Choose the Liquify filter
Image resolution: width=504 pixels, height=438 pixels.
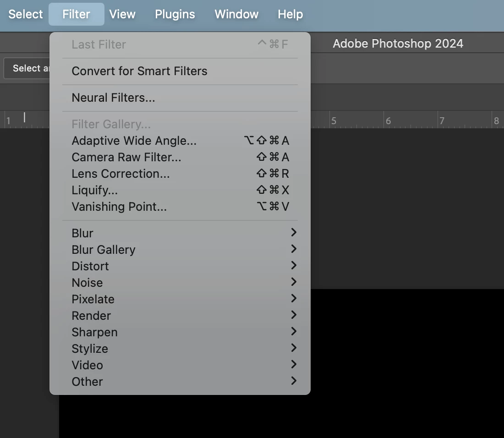pyautogui.click(x=180, y=190)
